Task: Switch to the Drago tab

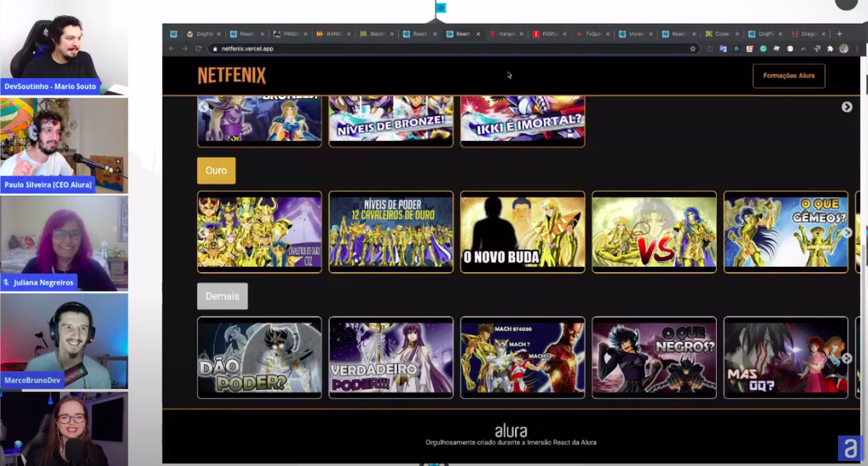Action: [809, 34]
